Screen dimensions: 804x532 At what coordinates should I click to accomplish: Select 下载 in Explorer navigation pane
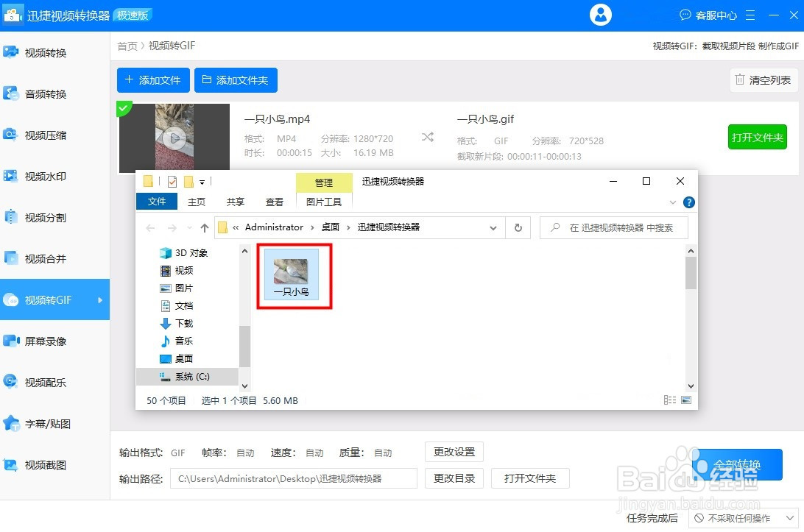click(177, 324)
